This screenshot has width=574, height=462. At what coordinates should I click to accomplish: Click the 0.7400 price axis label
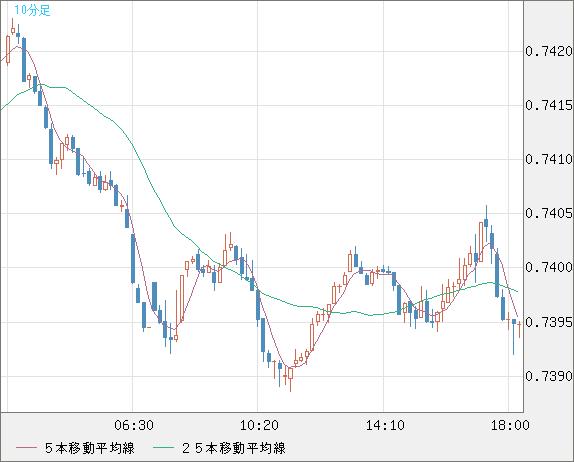(x=549, y=267)
